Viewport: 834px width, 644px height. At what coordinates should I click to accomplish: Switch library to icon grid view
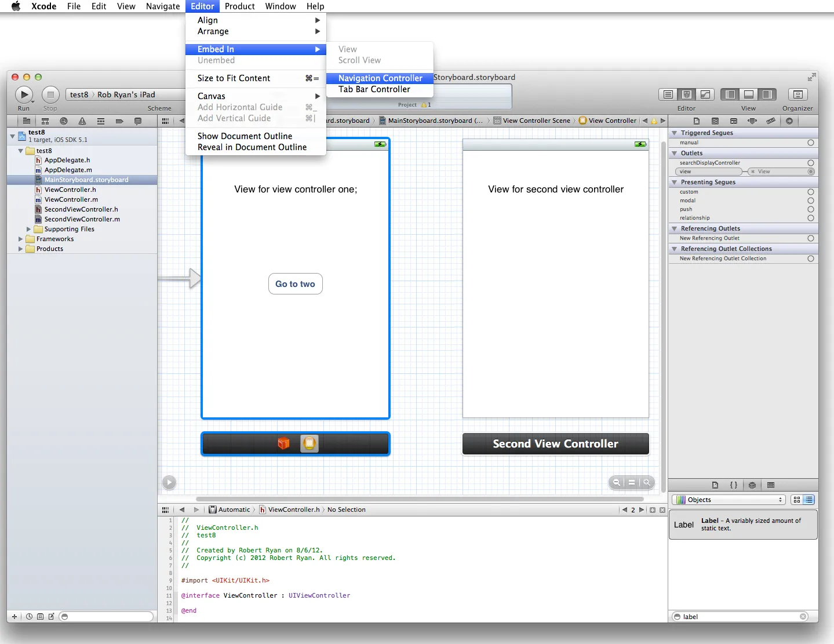[797, 500]
